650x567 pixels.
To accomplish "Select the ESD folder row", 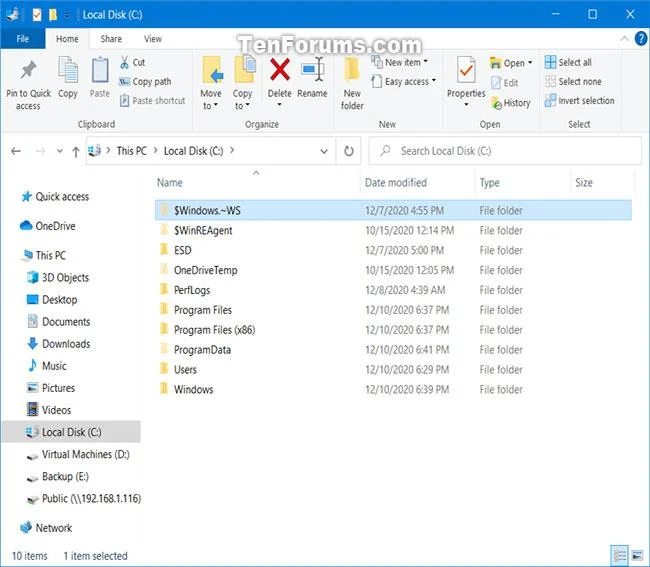I will [x=393, y=250].
